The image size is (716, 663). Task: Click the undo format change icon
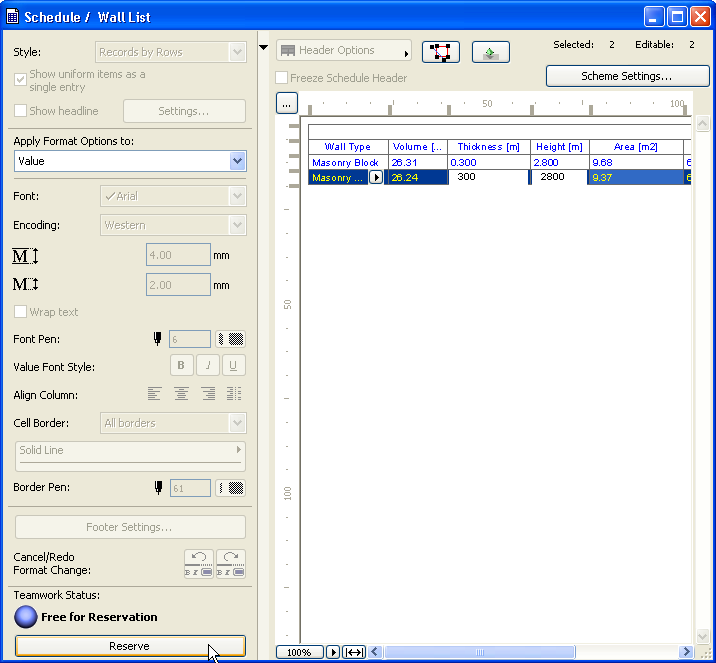click(199, 564)
